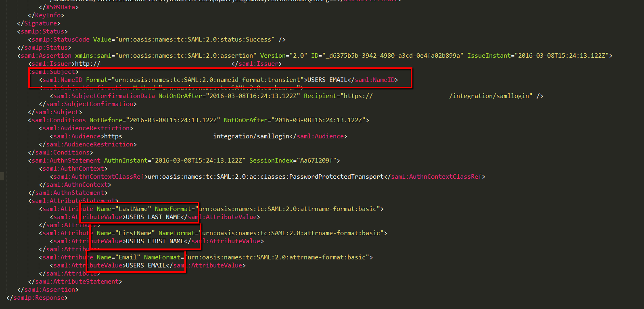Click the closing saml:AuthnContextClassRef tag
The height and width of the screenshot is (309, 644).
click(x=435, y=177)
